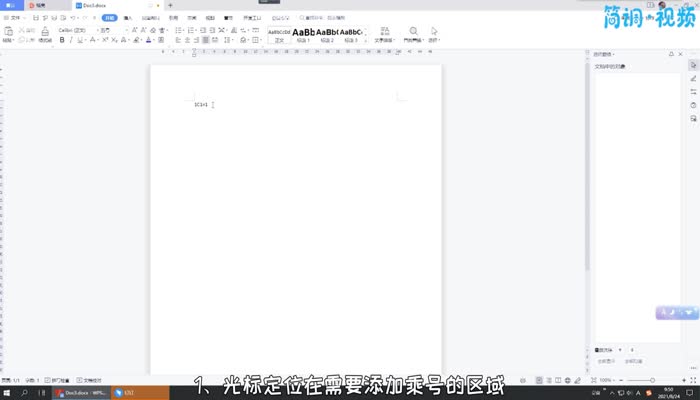This screenshot has height=400, width=700.
Task: Select the 开始 Home ribbon tab
Action: coord(109,18)
